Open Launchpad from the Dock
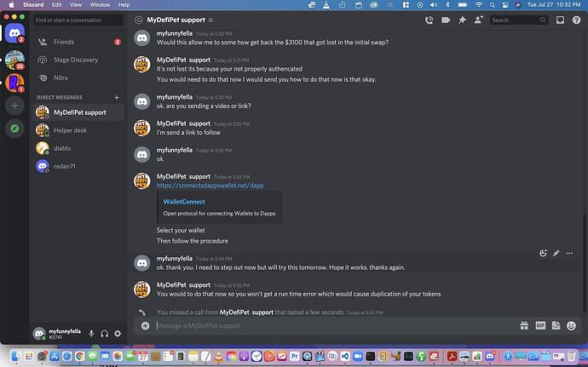Screen dimensions: 588x367 (x=29, y=356)
